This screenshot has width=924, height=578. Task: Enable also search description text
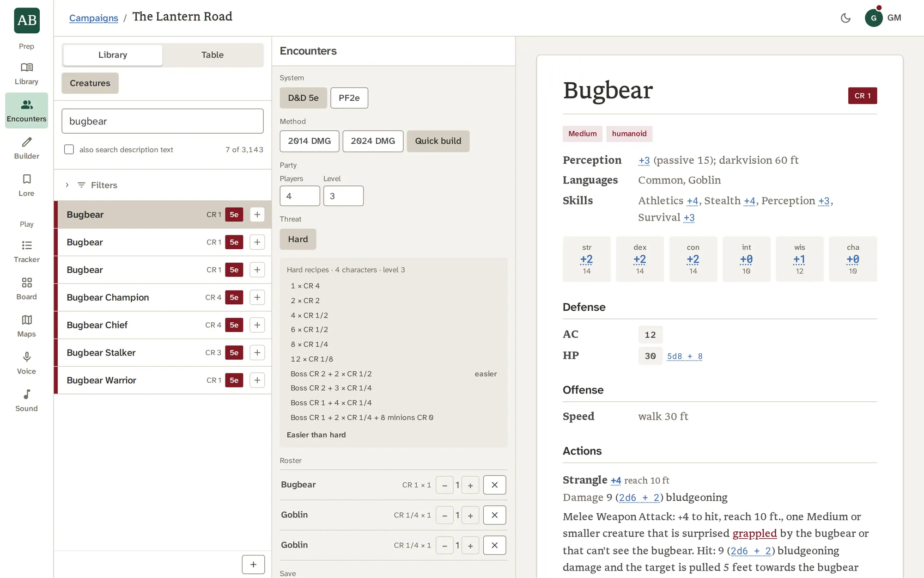69,149
